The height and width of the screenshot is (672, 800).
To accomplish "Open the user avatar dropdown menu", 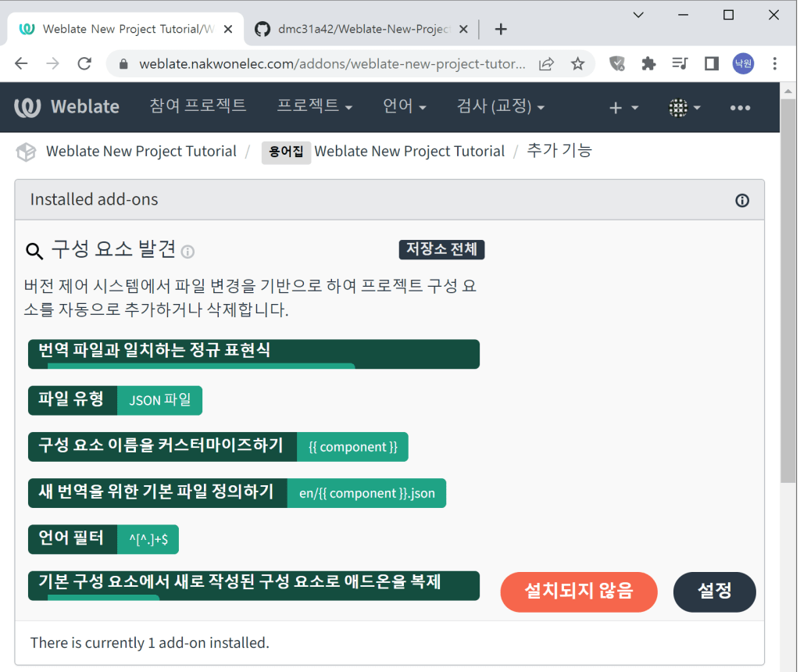I will [x=684, y=108].
